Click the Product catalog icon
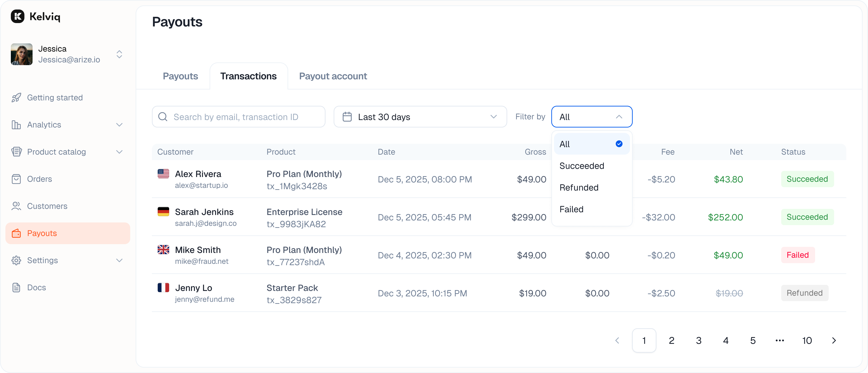The height and width of the screenshot is (373, 868). pyautogui.click(x=17, y=152)
